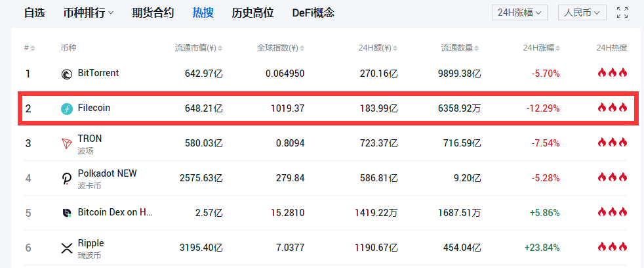This screenshot has width=644, height=268.
Task: Open the Filecoin coin link
Action: click(94, 108)
